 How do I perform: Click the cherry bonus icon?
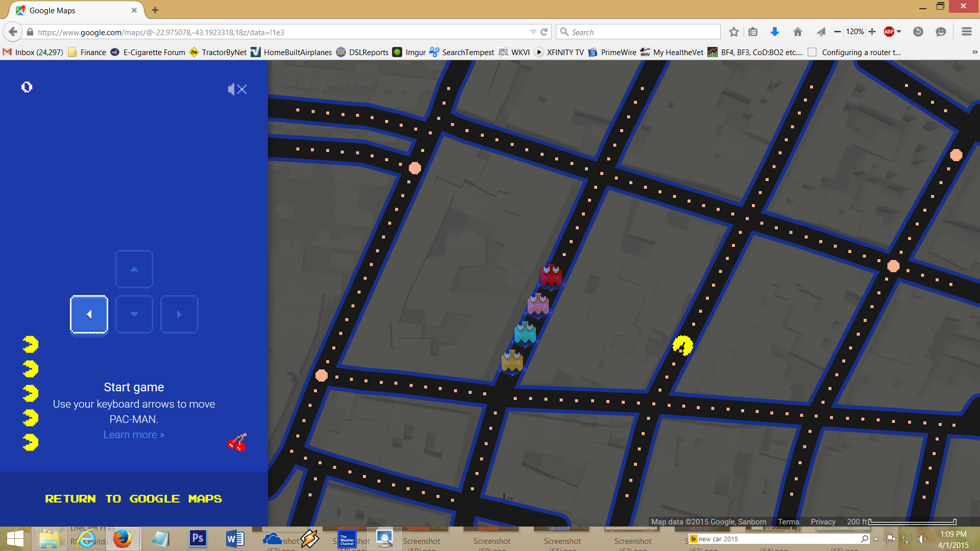click(237, 442)
